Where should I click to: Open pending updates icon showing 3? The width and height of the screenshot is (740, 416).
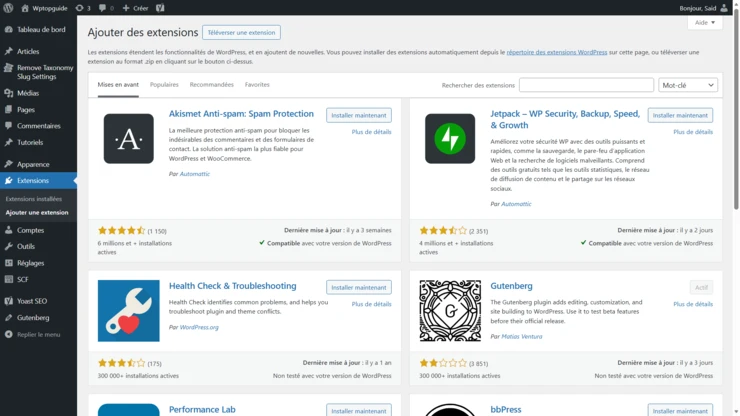(83, 8)
